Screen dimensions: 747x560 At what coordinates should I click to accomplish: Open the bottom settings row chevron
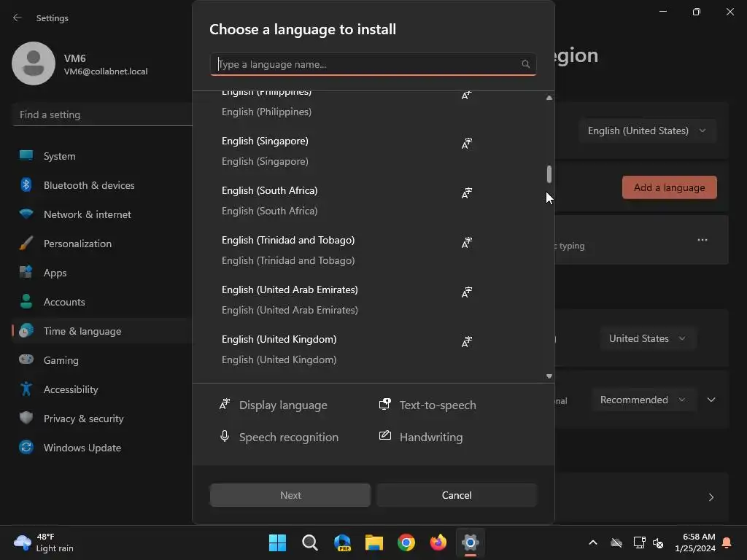point(711,497)
